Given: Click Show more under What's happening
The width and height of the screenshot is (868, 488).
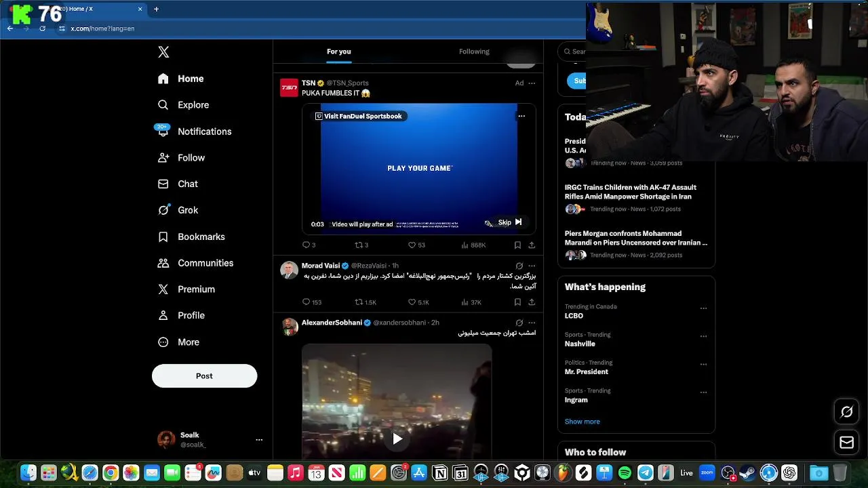Looking at the screenshot, I should pyautogui.click(x=583, y=422).
